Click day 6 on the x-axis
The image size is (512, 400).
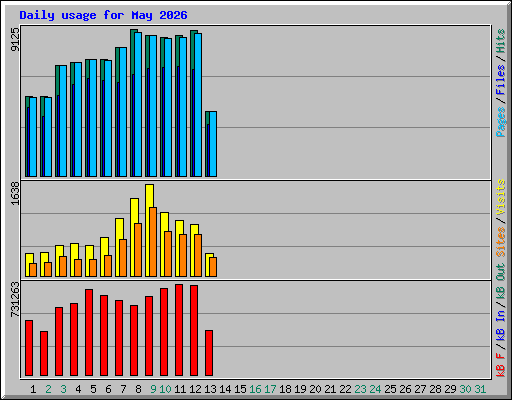click(108, 389)
